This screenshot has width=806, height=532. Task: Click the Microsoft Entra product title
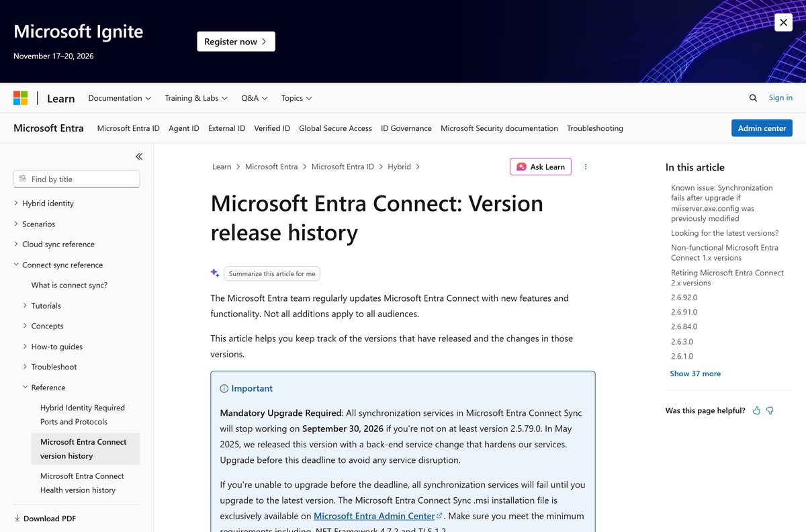tap(48, 128)
